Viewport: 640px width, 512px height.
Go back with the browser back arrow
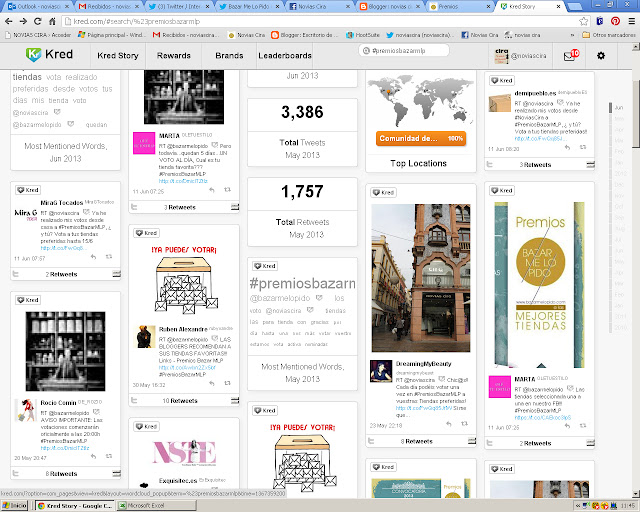pyautogui.click(x=9, y=21)
